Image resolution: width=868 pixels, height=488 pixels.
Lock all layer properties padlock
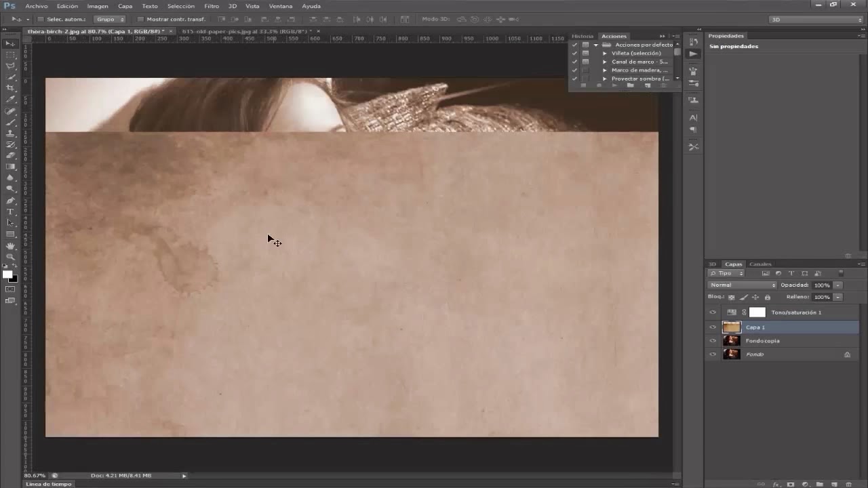click(x=768, y=297)
